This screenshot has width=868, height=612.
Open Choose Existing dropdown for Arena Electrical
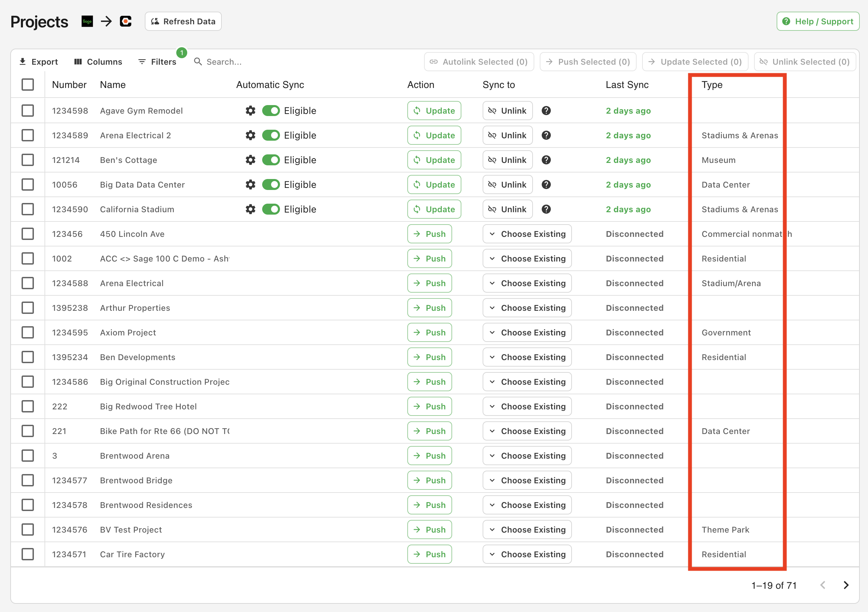coord(527,283)
